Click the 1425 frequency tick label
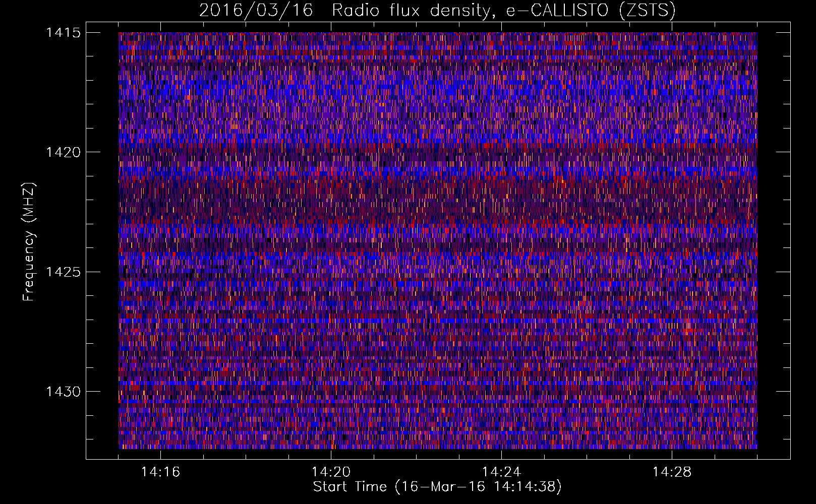The image size is (816, 504). click(64, 272)
